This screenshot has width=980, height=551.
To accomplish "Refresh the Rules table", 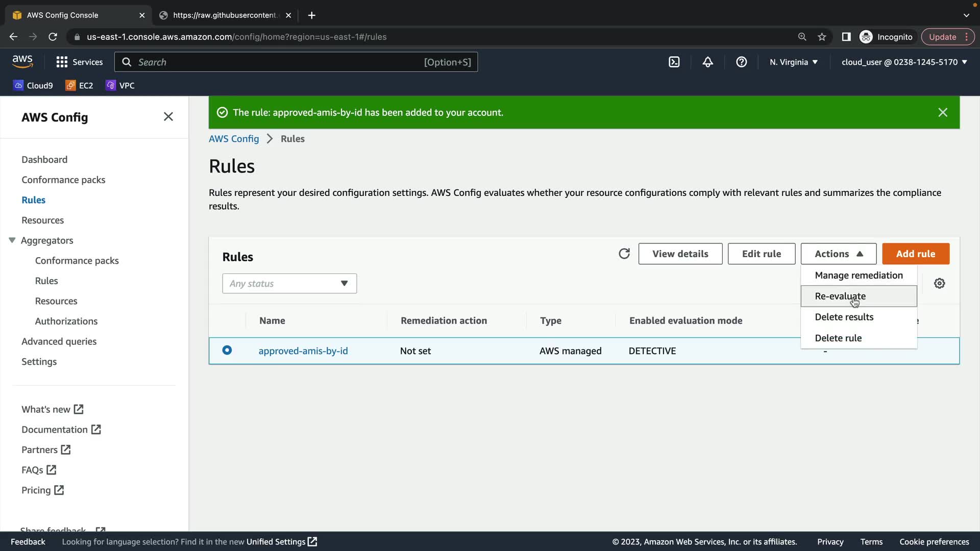I will [624, 254].
